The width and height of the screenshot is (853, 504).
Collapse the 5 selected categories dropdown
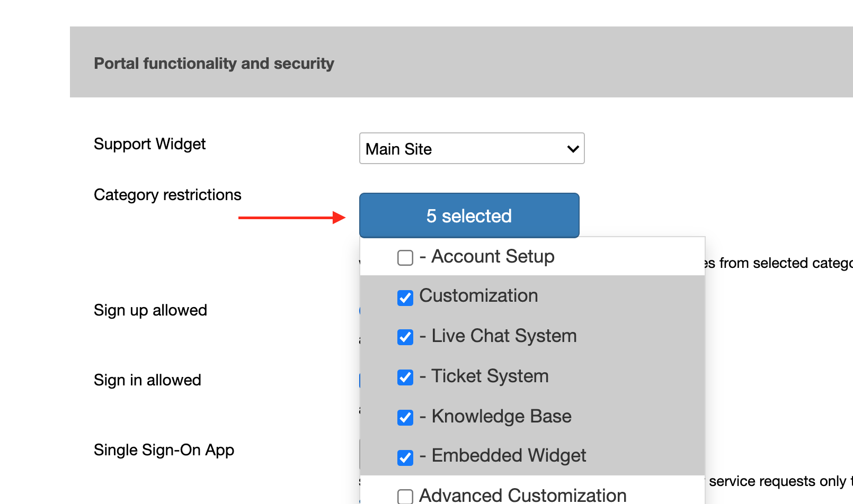pos(469,215)
